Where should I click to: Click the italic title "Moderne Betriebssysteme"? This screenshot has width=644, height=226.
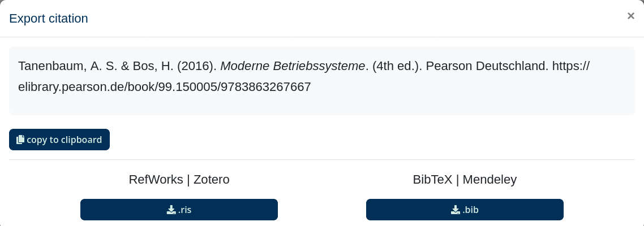(293, 66)
